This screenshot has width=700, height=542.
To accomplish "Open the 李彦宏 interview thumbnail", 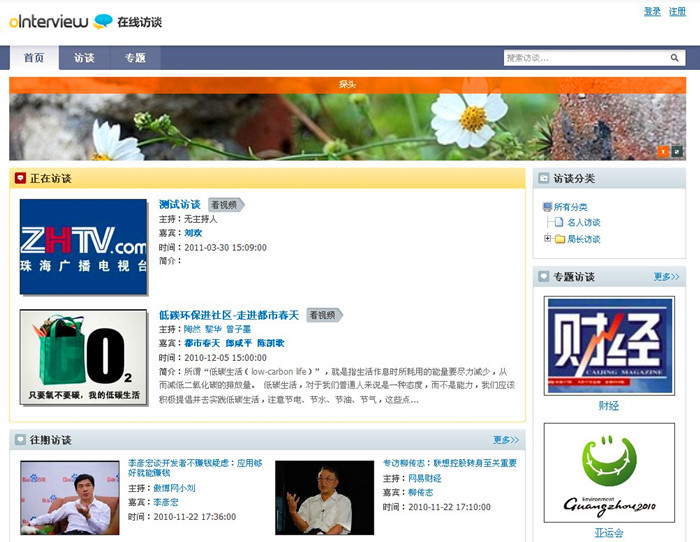I will (x=70, y=497).
